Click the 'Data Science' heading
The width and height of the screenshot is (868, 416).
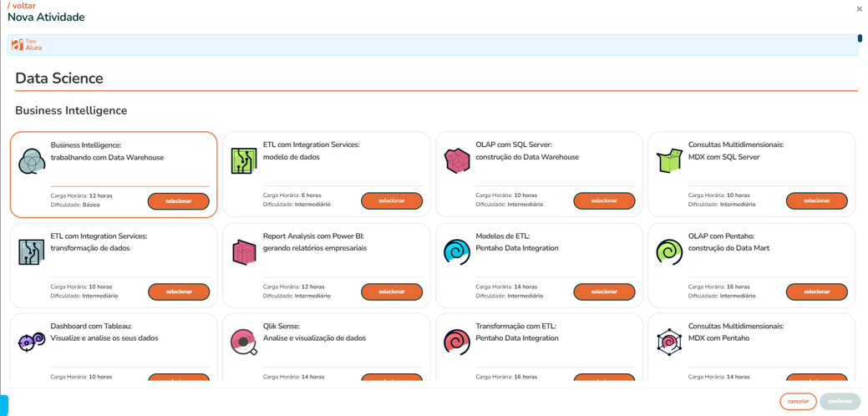(59, 78)
